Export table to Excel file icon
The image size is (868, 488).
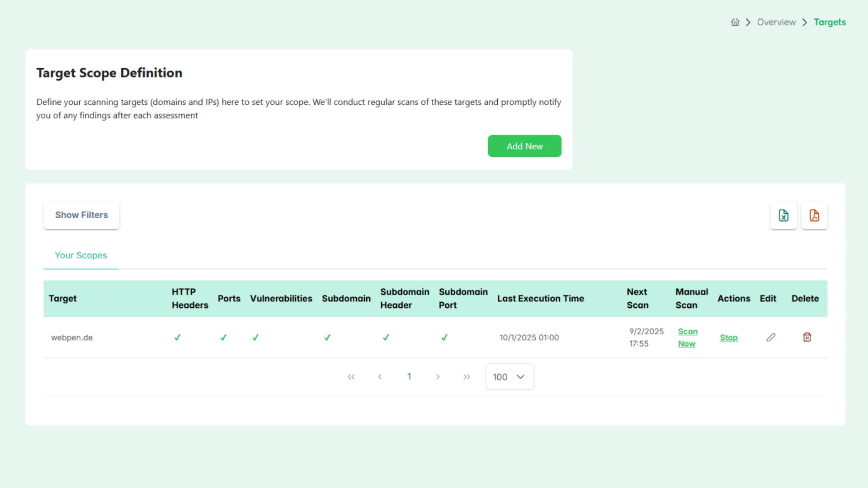[x=783, y=216]
